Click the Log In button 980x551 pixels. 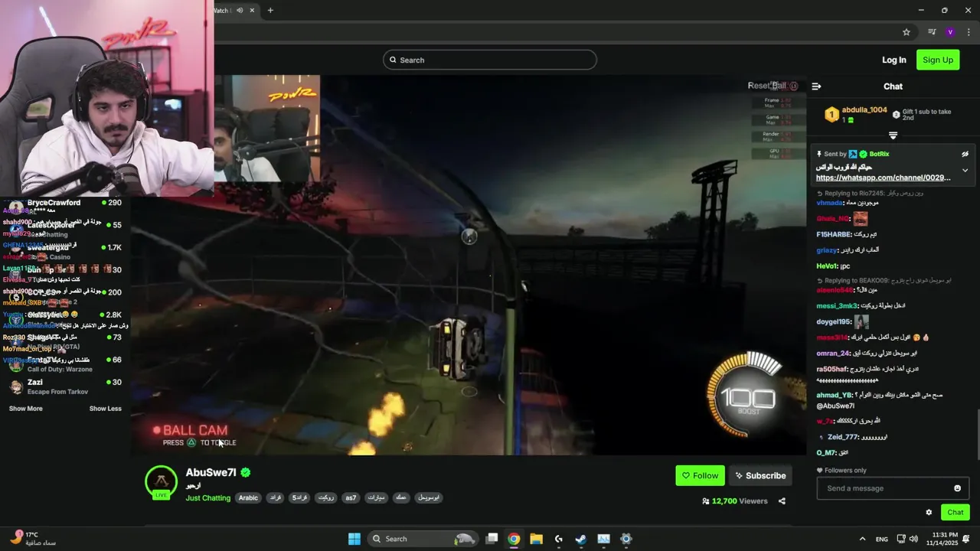[x=893, y=60]
